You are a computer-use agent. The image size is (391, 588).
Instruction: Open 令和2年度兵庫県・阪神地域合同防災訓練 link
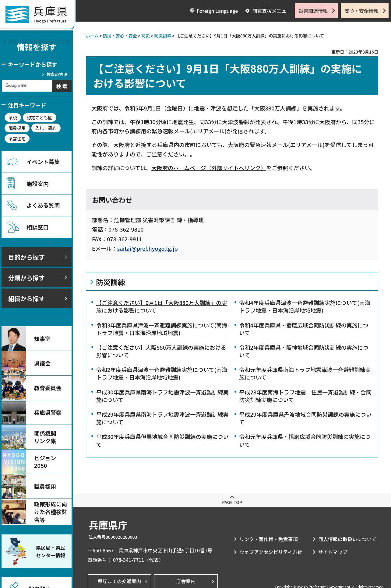pyautogui.click(x=304, y=351)
